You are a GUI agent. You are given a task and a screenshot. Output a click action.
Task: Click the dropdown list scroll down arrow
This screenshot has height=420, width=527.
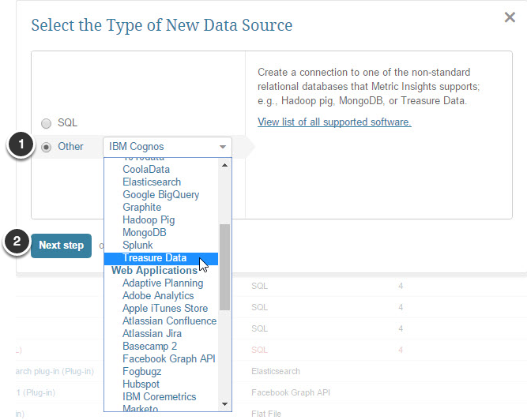click(x=225, y=404)
